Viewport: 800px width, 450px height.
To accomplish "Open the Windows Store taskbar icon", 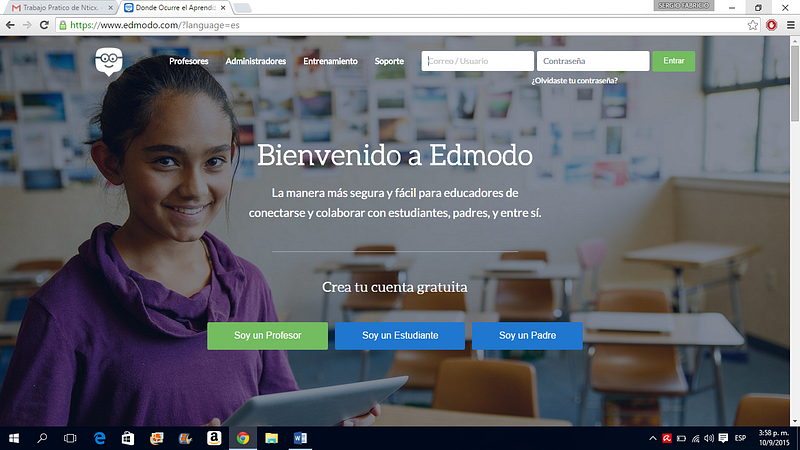I will 128,438.
